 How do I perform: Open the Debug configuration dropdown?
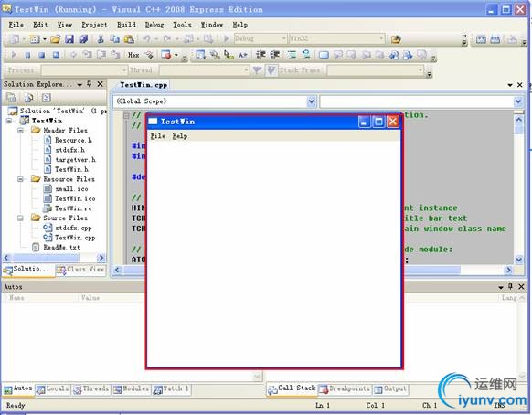click(x=283, y=38)
